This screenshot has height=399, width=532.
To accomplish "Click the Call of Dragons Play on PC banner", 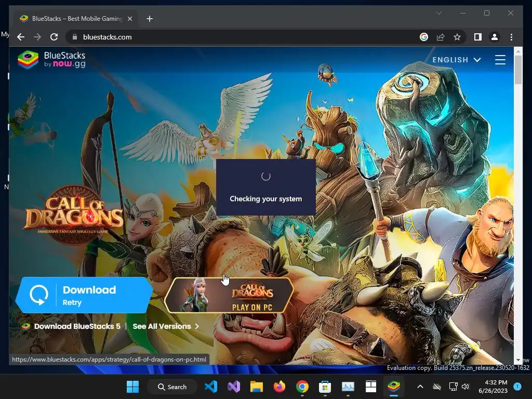I will click(x=229, y=295).
